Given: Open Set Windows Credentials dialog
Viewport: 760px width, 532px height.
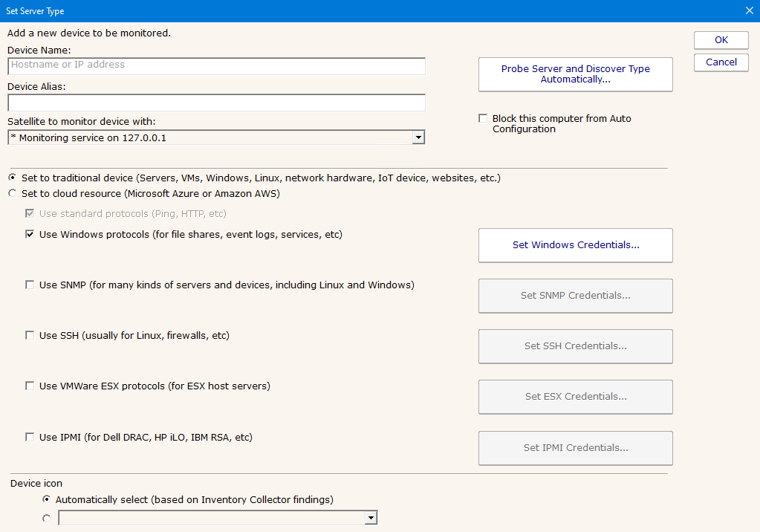Looking at the screenshot, I should 575,245.
